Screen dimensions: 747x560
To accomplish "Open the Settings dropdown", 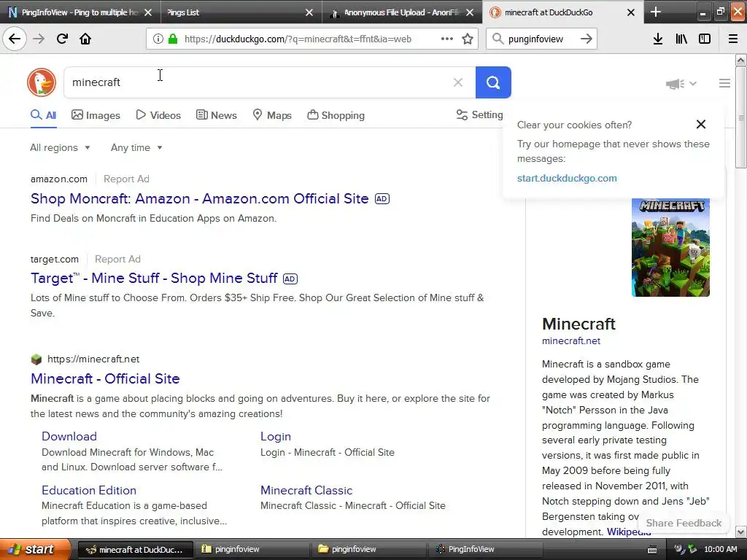I will (479, 114).
